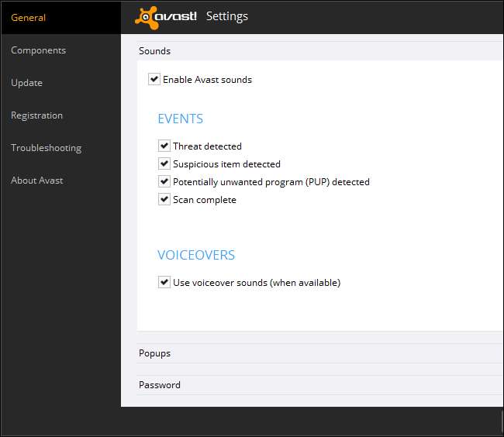
Task: Uncheck Potentially unwanted program (PUP) detected
Action: 164,181
